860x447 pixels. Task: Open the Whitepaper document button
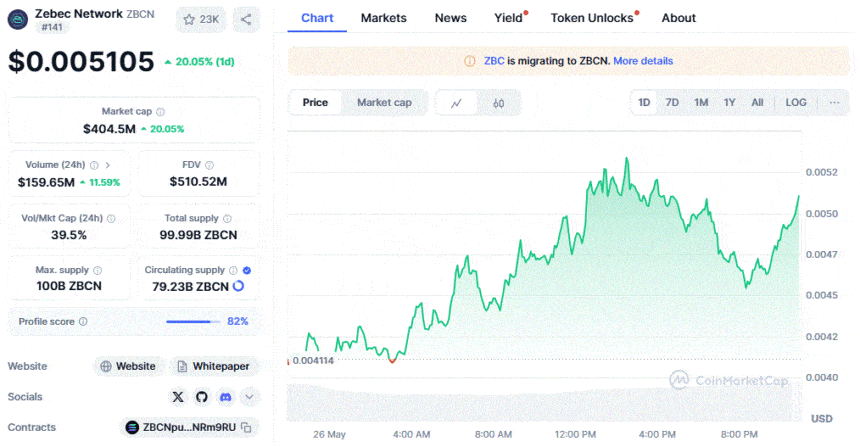click(213, 366)
